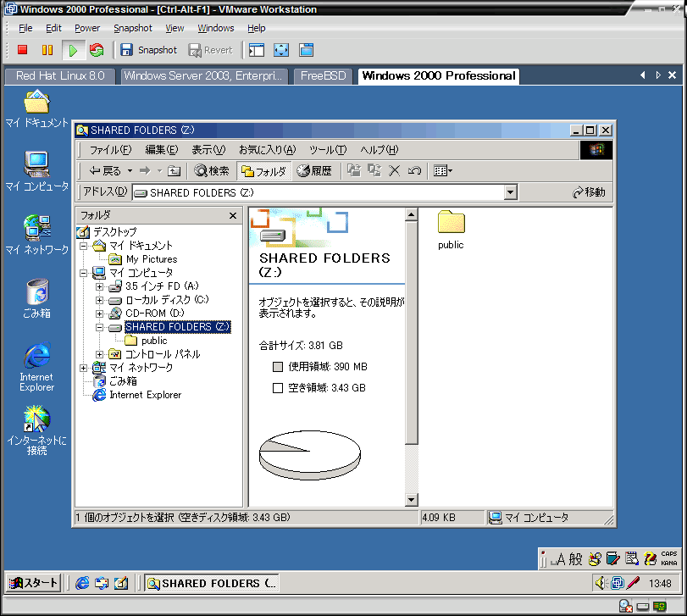Select マイ ネットワーク desktop icon
687x616 pixels.
[36, 236]
